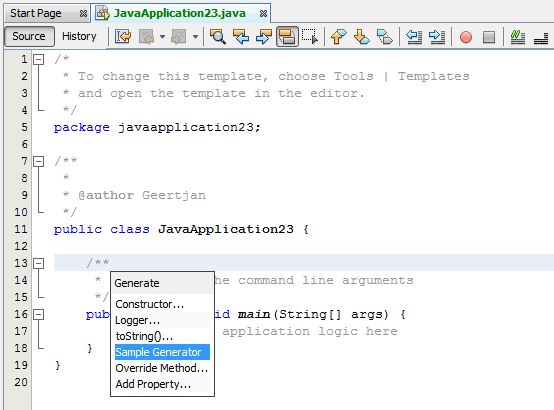The image size is (554, 410).
Task: Click line number 20 in gutter
Action: 20,382
